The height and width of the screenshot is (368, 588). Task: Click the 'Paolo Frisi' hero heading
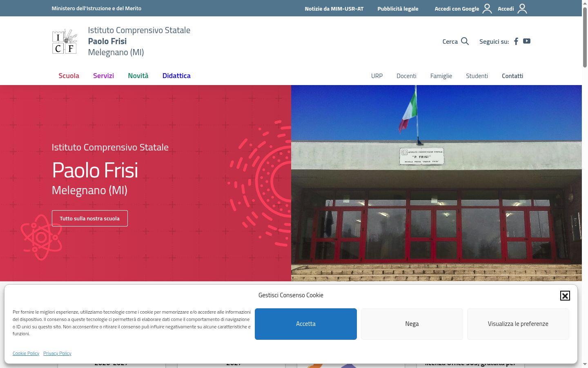(x=95, y=170)
